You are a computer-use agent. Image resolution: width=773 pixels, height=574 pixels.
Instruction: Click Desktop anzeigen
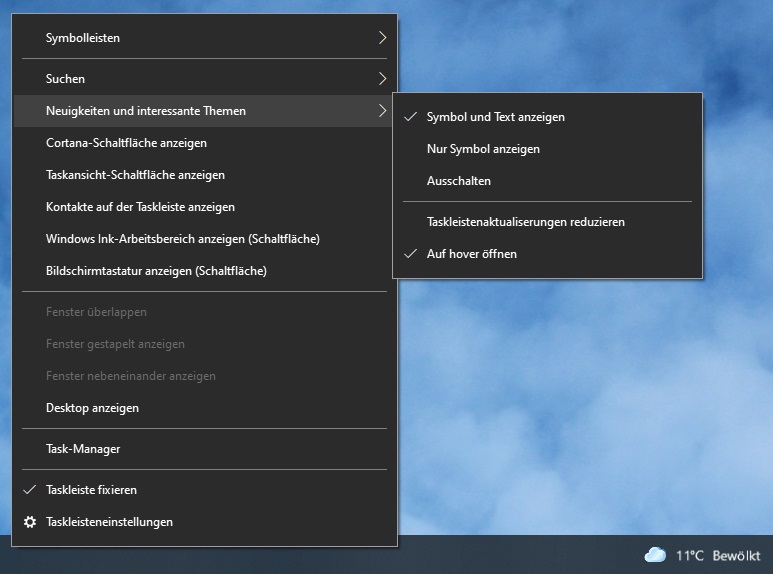click(92, 408)
